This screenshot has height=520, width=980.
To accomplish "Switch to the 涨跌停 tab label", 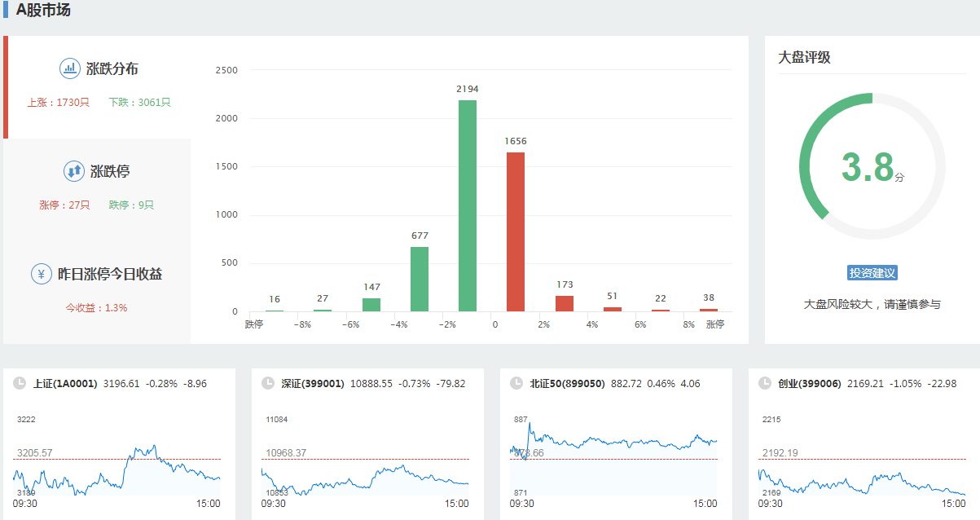I will click(x=110, y=172).
